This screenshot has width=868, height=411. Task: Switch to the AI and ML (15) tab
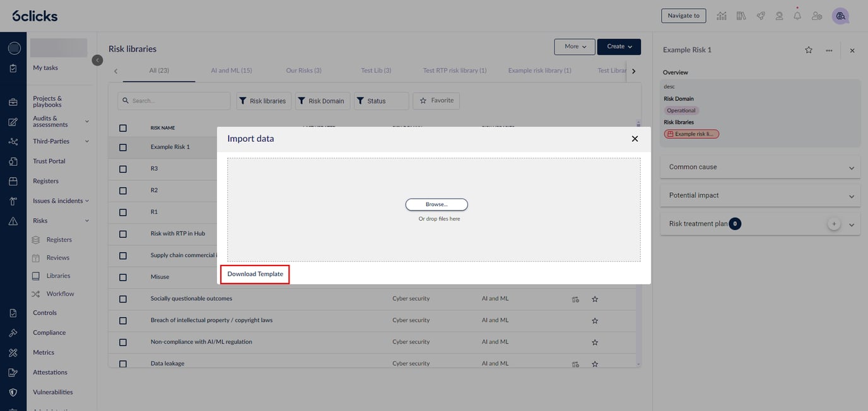pyautogui.click(x=232, y=71)
